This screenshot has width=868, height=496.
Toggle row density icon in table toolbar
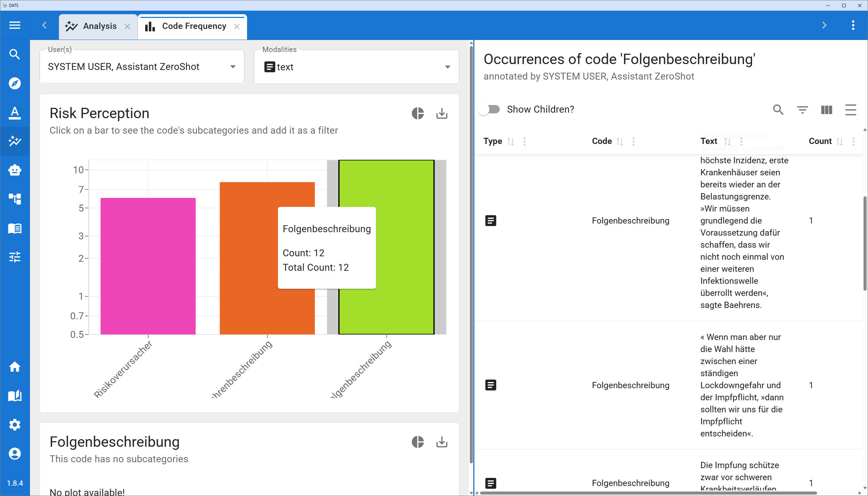[850, 110]
